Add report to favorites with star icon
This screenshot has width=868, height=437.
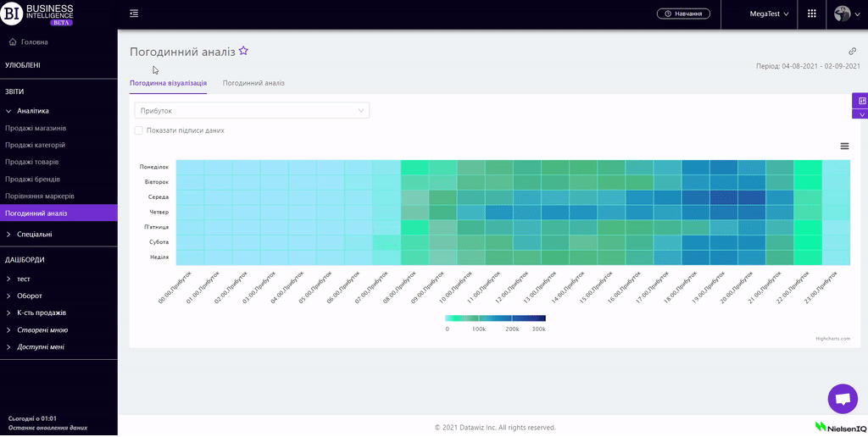click(x=243, y=52)
